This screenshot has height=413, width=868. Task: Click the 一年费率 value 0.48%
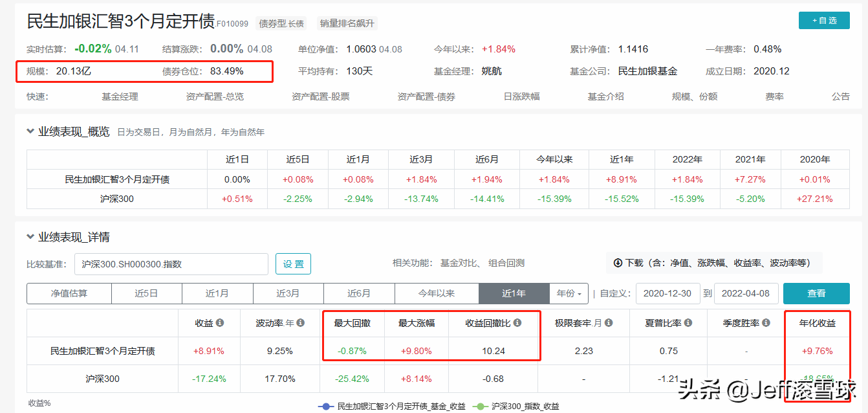[768, 49]
